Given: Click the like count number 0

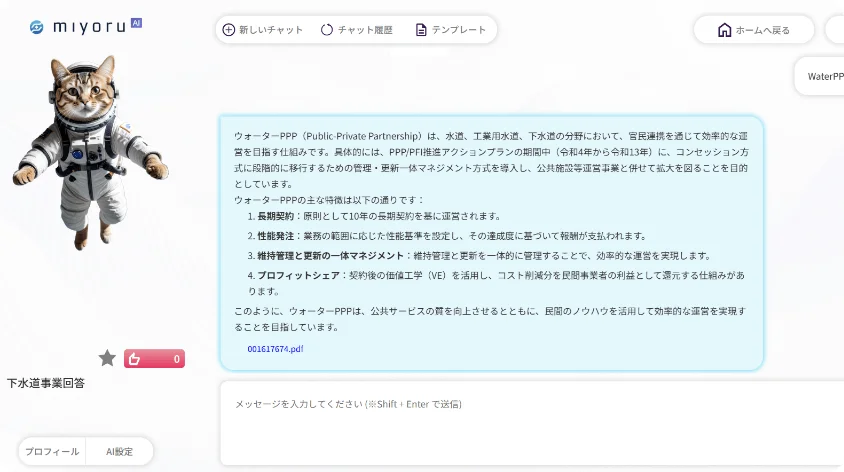Looking at the screenshot, I should [x=176, y=358].
